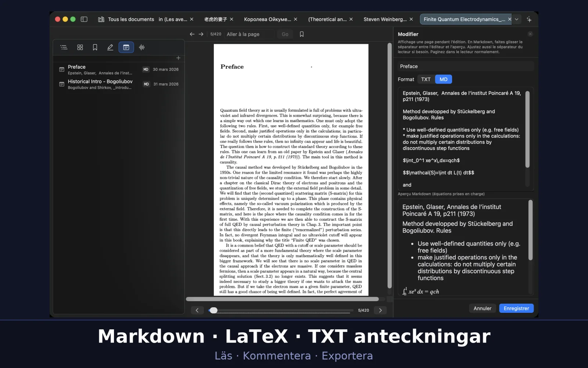The height and width of the screenshot is (368, 588).
Task: Go to next page at bottom
Action: coord(380,310)
